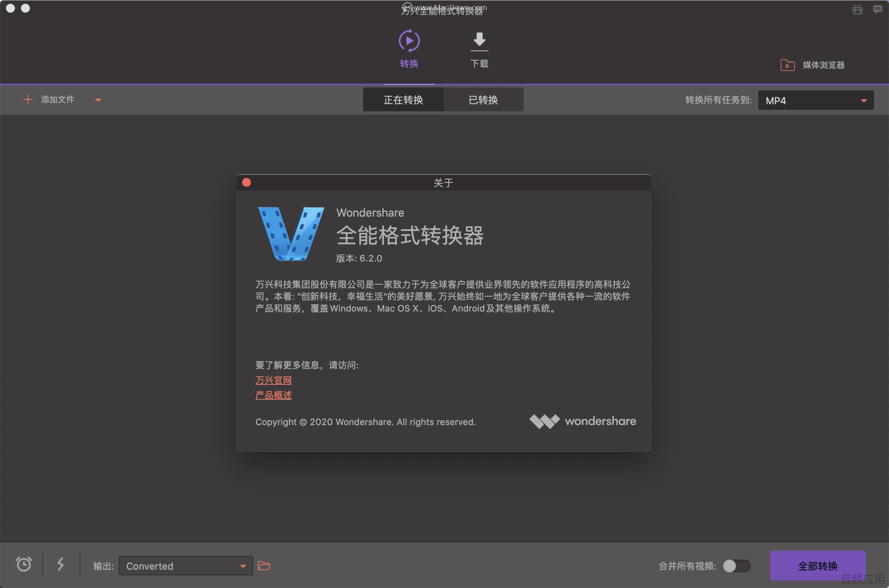Click the schedule alarm clock icon
The width and height of the screenshot is (889, 588).
pyautogui.click(x=24, y=564)
